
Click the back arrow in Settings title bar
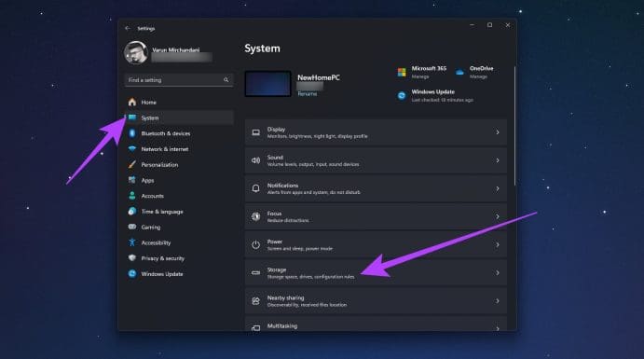(x=128, y=28)
